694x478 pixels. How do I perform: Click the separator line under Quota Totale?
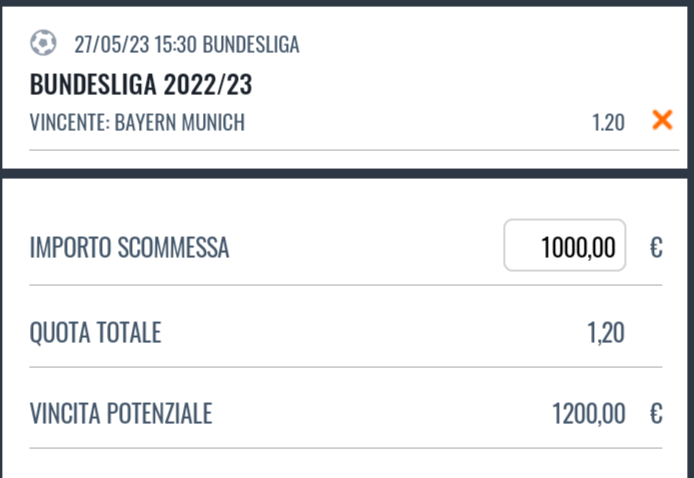click(346, 367)
